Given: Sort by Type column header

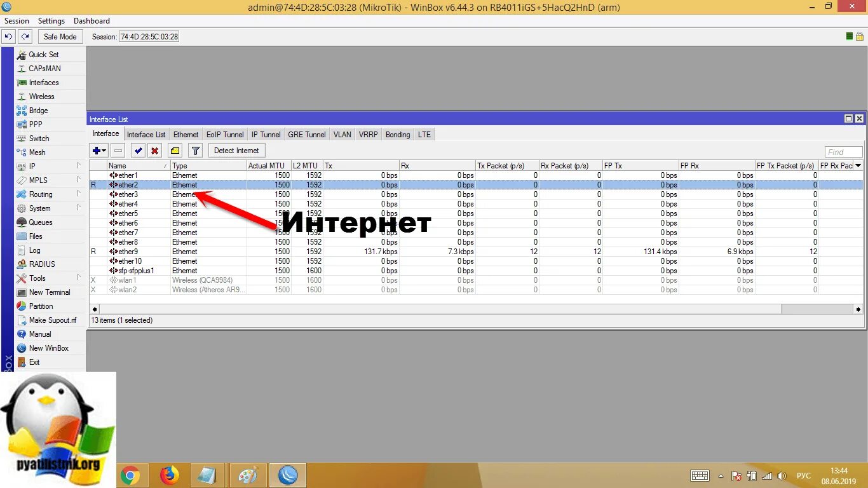Looking at the screenshot, I should 208,166.
